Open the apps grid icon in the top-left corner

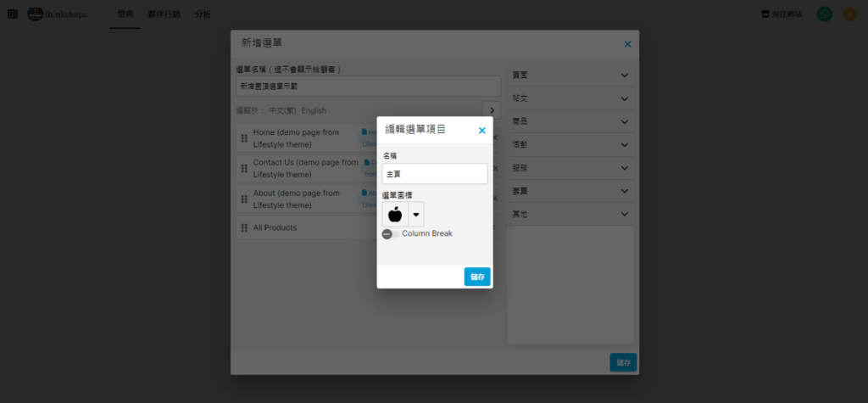point(12,14)
